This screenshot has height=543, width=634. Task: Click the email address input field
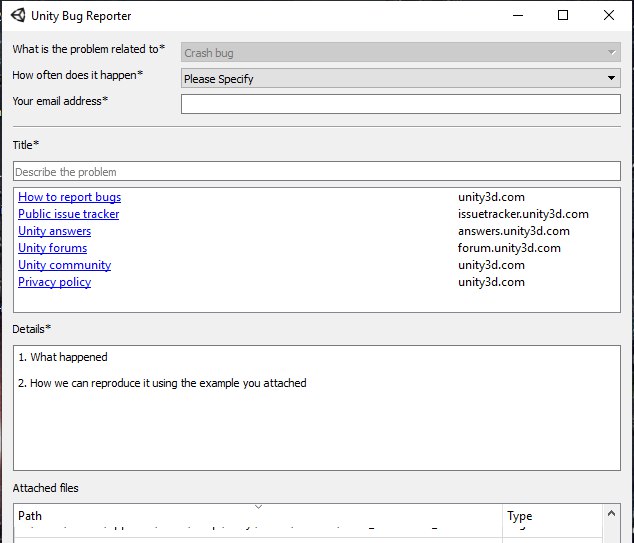[x=401, y=104]
